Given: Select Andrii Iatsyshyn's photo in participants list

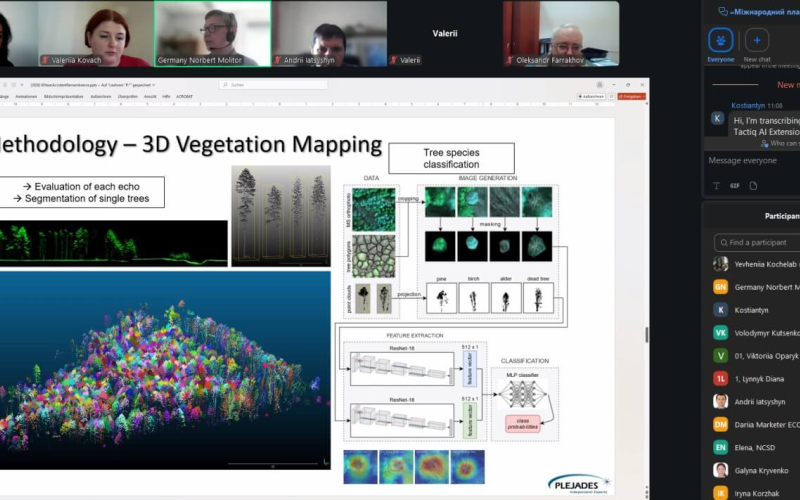Looking at the screenshot, I should tap(720, 402).
